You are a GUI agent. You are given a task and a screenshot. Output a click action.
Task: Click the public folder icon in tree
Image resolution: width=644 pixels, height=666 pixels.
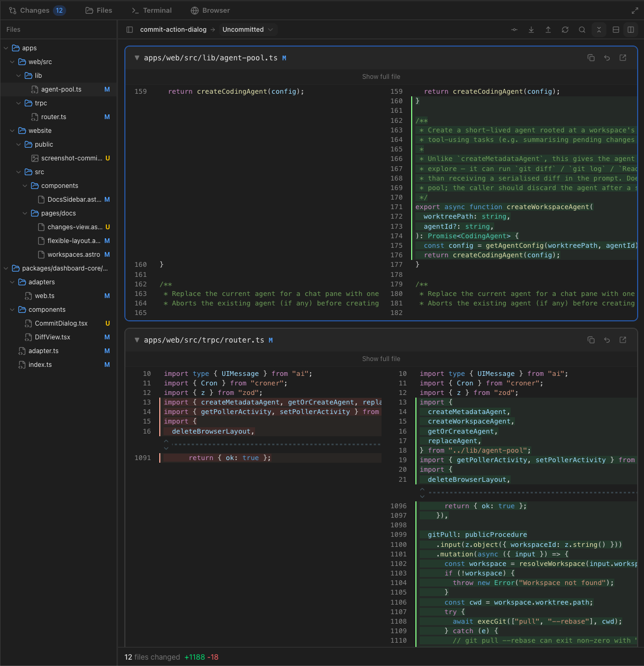pyautogui.click(x=29, y=145)
